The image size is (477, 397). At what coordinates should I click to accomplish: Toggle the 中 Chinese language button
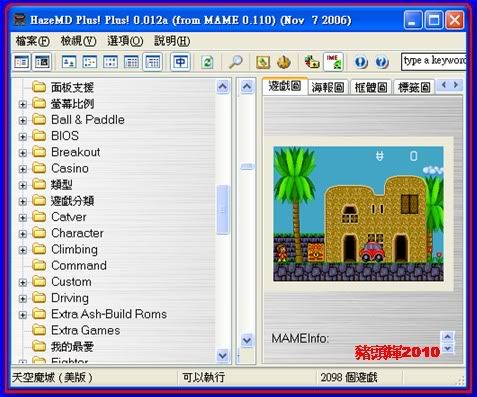[180, 62]
